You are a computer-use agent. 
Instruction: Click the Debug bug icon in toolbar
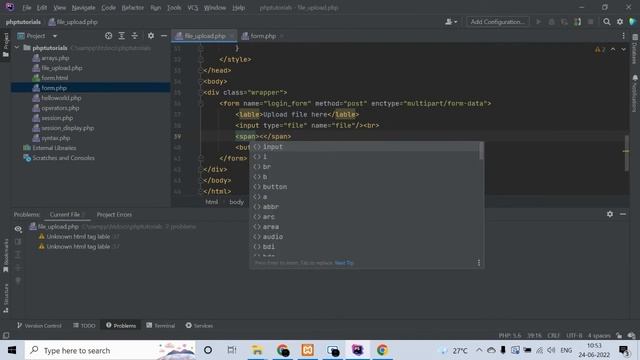pos(551,22)
